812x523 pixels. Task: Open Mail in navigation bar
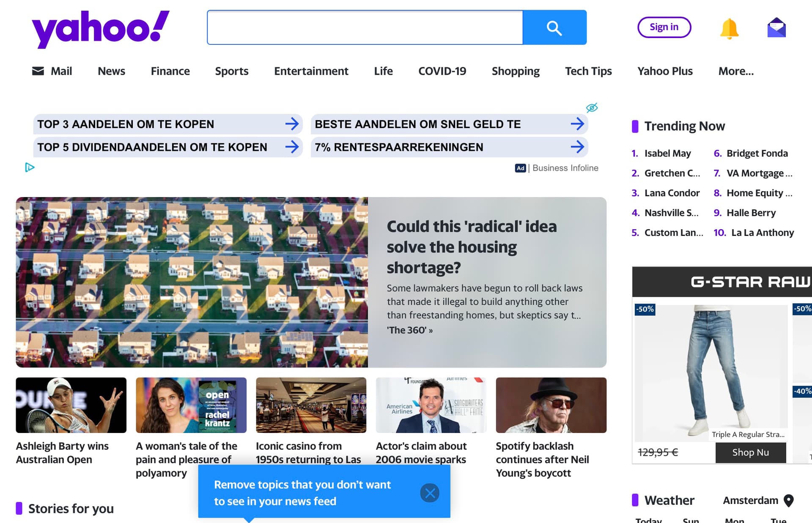pyautogui.click(x=52, y=71)
